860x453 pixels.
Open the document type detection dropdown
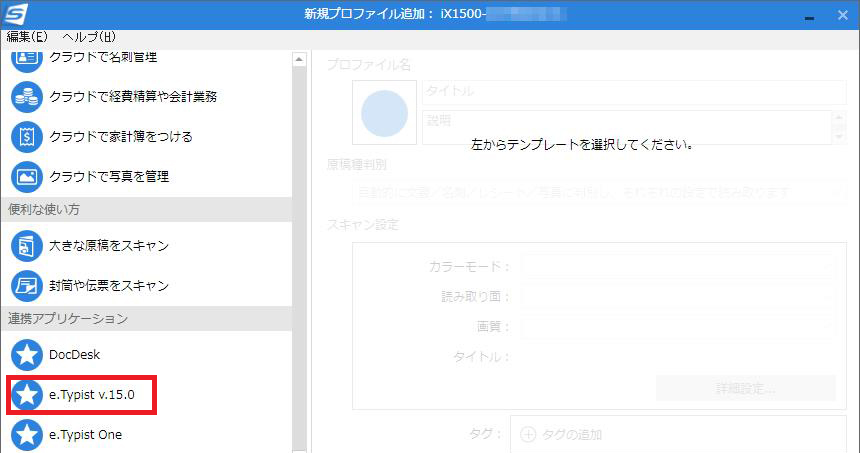599,192
